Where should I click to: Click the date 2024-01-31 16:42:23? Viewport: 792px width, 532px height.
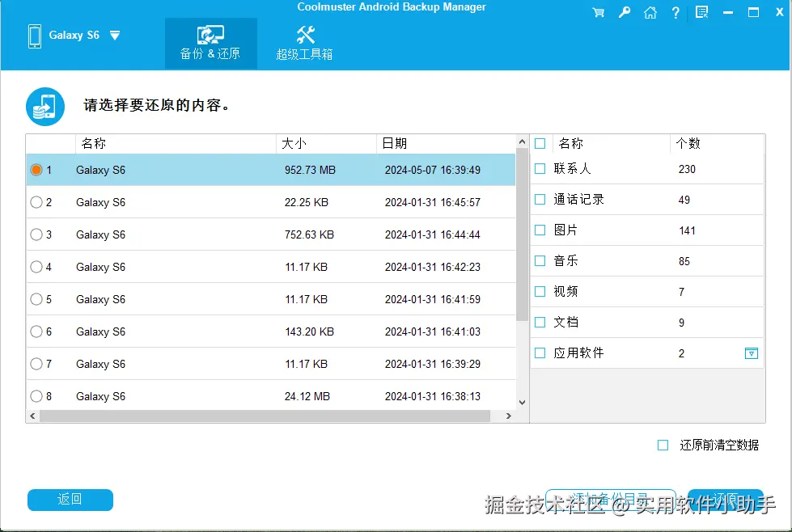pos(432,267)
